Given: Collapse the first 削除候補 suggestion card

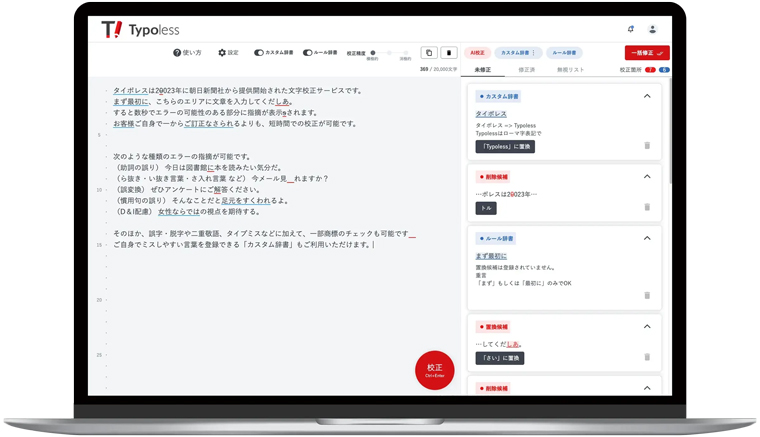Looking at the screenshot, I should pyautogui.click(x=647, y=177).
